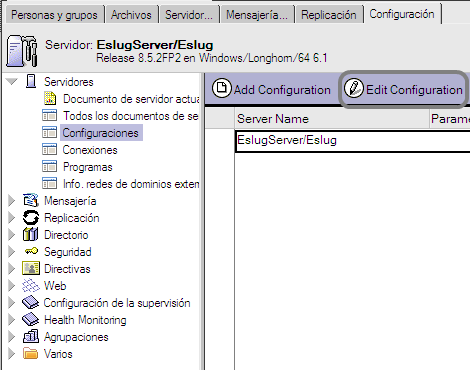The image size is (470, 370).
Task: Select the EslugServer/Eslug configuration row
Action: (353, 141)
